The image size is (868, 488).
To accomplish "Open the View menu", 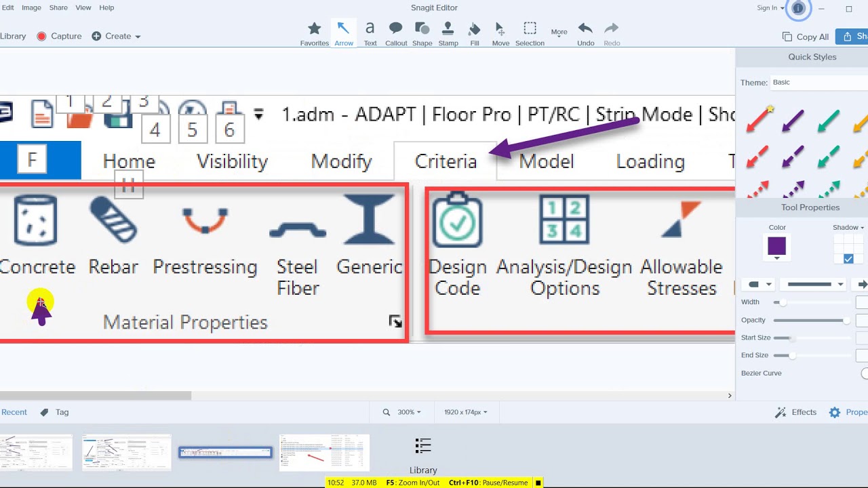I will click(83, 7).
